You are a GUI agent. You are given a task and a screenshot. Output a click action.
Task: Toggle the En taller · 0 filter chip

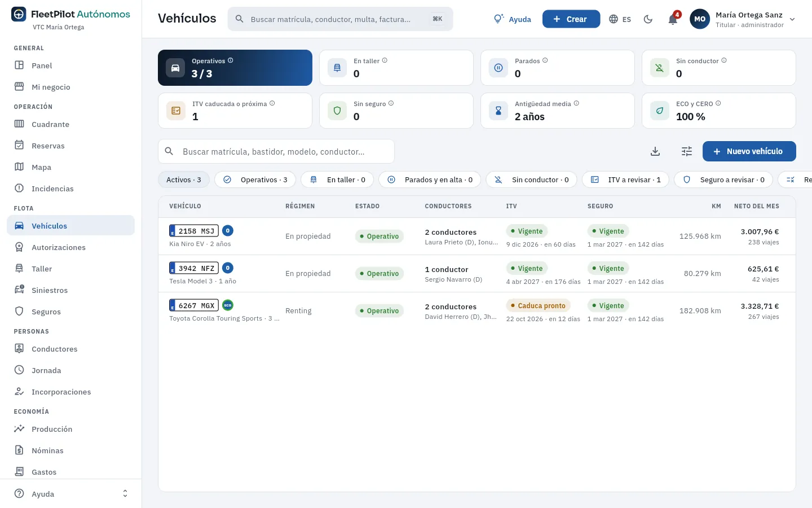click(337, 179)
